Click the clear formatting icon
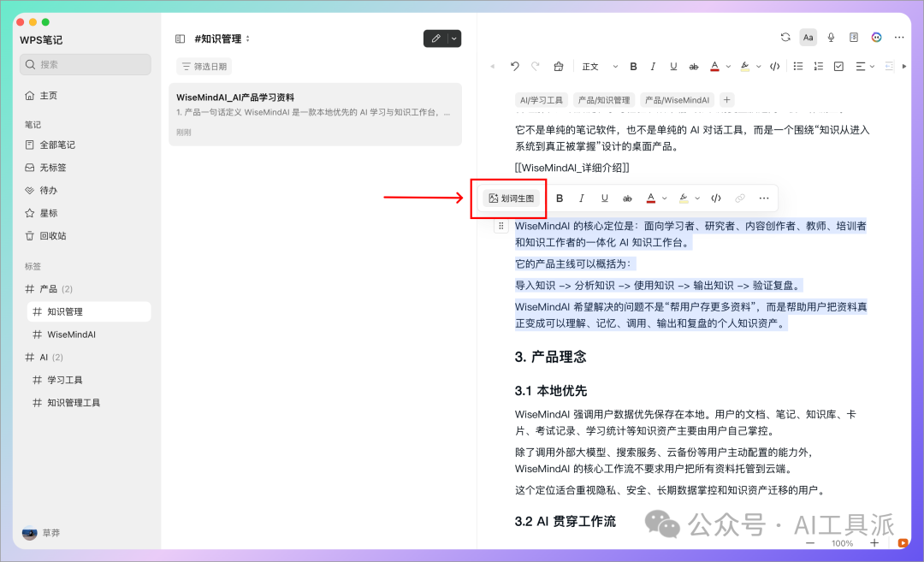Screen dimensions: 924x562 click(x=558, y=66)
